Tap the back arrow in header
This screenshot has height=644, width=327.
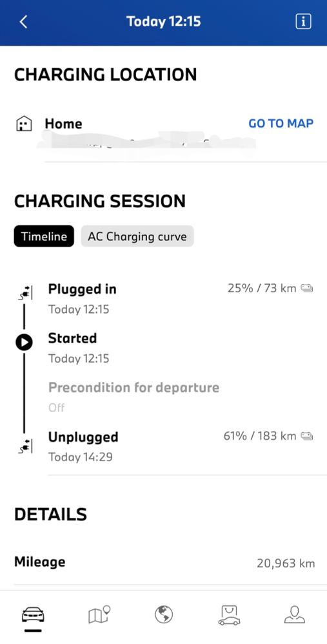point(23,22)
